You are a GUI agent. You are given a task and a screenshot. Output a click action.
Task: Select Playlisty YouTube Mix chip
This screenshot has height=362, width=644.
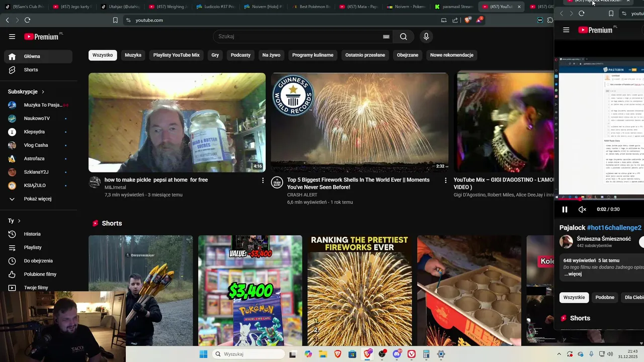tap(177, 55)
